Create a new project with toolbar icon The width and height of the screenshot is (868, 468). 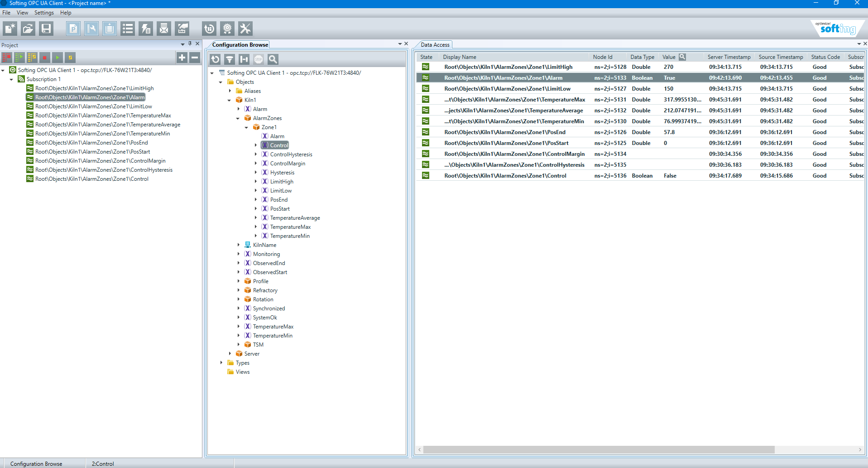coord(10,29)
